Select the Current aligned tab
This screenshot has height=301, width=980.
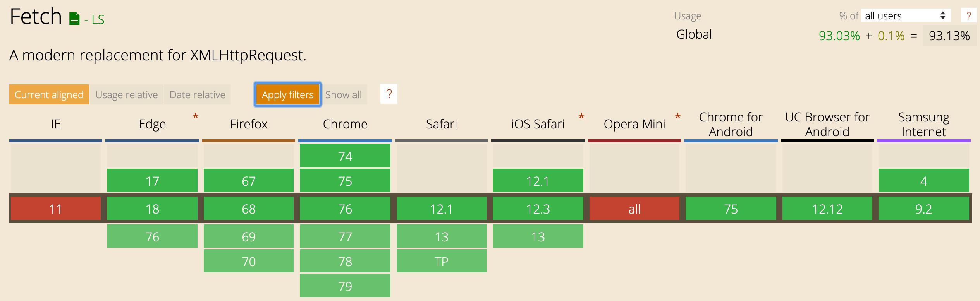pyautogui.click(x=49, y=94)
